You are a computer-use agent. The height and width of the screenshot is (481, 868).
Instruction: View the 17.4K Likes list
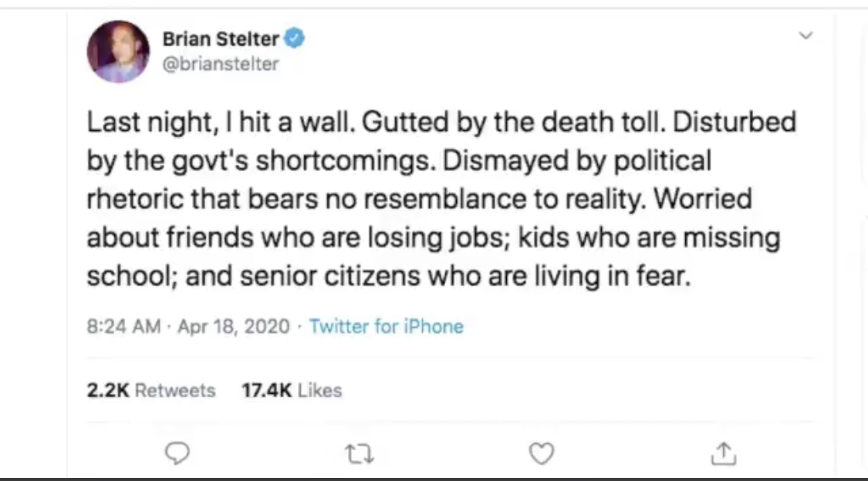[292, 390]
